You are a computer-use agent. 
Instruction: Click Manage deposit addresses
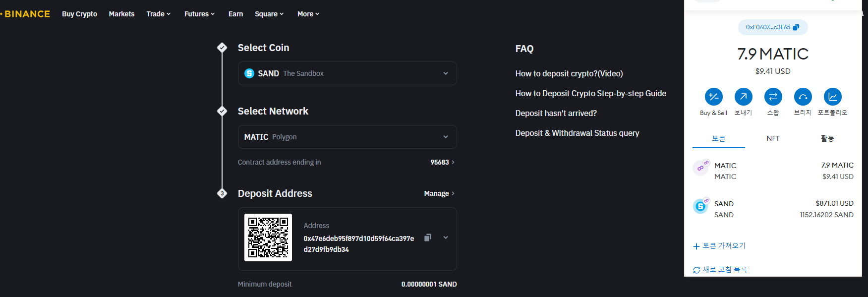coord(439,193)
